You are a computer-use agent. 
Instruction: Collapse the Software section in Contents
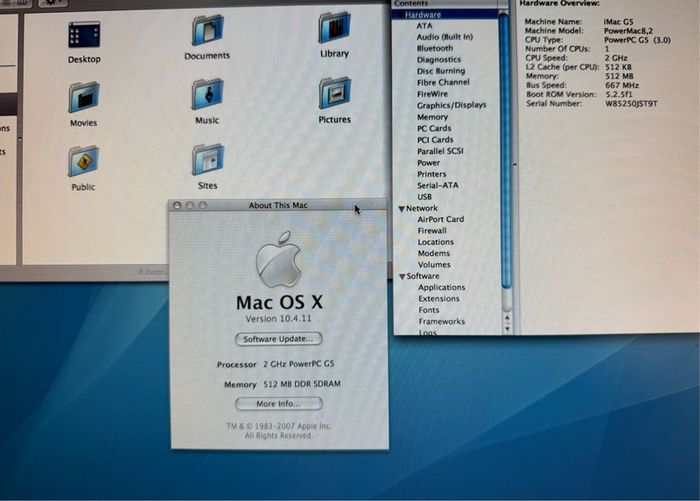[402, 277]
